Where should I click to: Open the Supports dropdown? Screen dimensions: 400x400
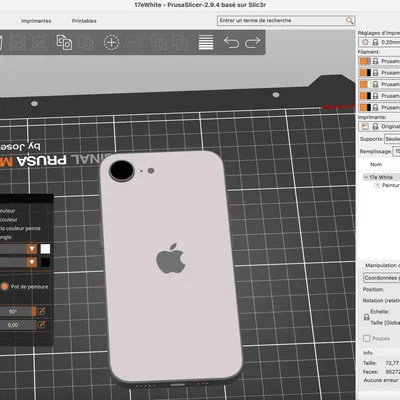392,139
